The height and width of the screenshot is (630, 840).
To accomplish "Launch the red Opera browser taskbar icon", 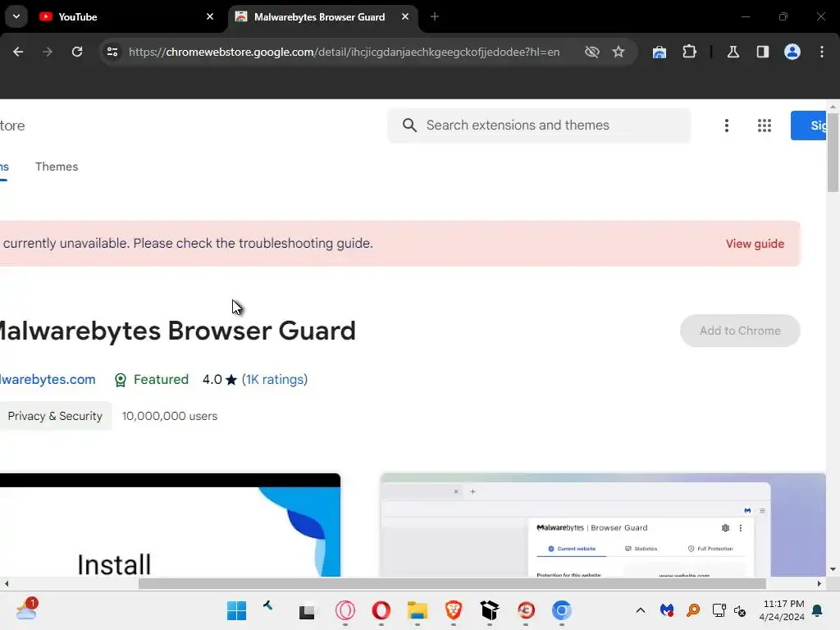I will click(x=381, y=610).
